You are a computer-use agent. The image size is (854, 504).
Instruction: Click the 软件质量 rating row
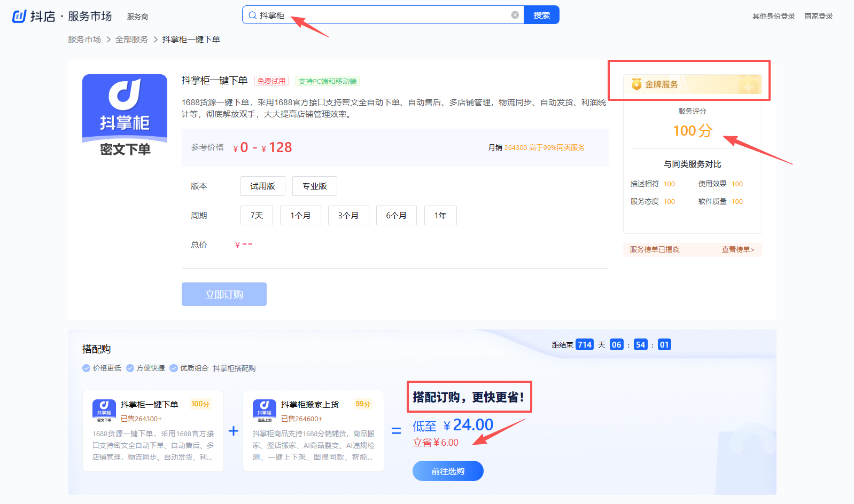point(720,201)
